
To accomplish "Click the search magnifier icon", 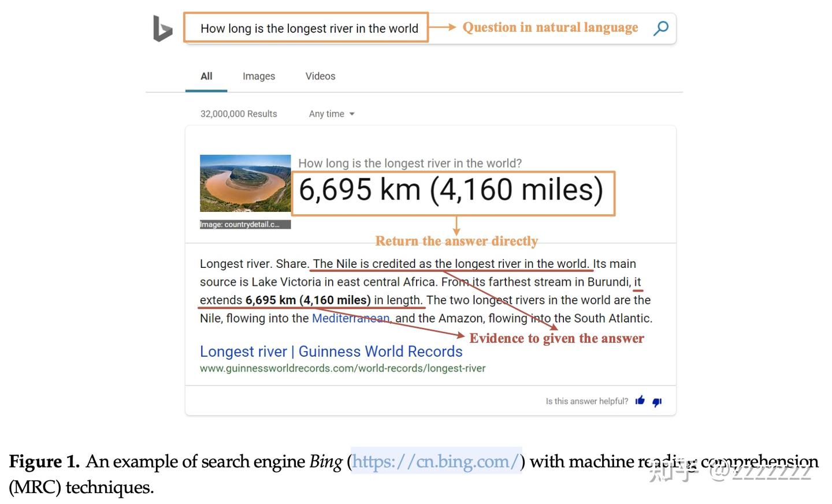I will 660,28.
